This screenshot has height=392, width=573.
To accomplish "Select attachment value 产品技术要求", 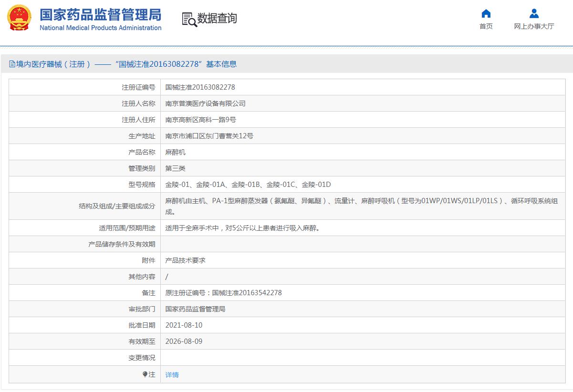I will [185, 260].
